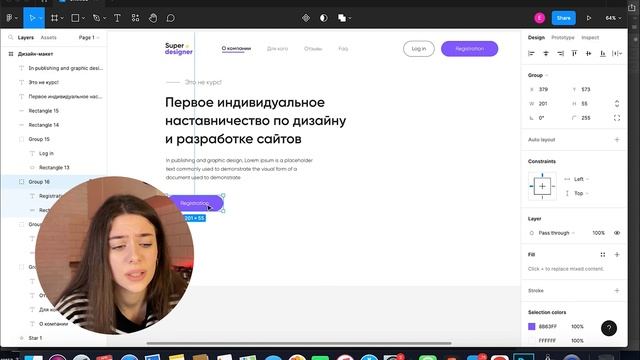The width and height of the screenshot is (640, 360).
Task: Toggle independent corners icon
Action: tap(617, 118)
